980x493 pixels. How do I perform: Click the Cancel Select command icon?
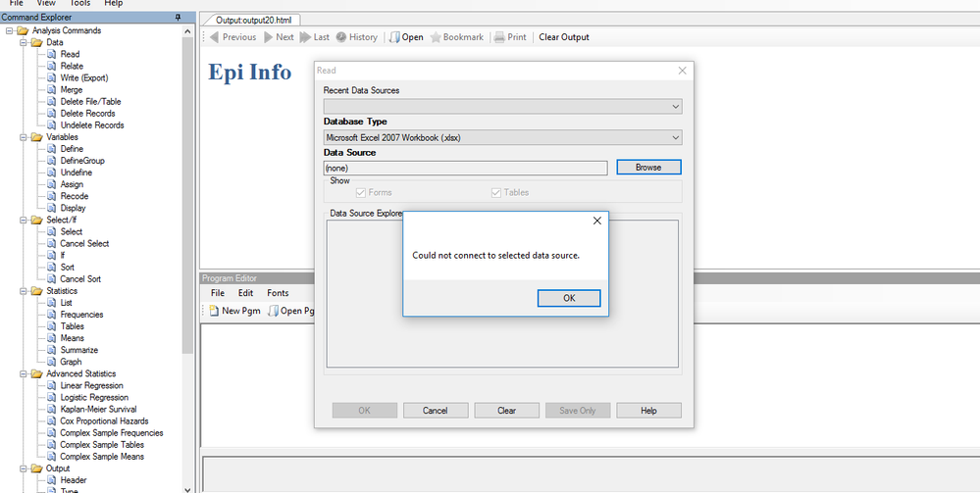pyautogui.click(x=51, y=244)
